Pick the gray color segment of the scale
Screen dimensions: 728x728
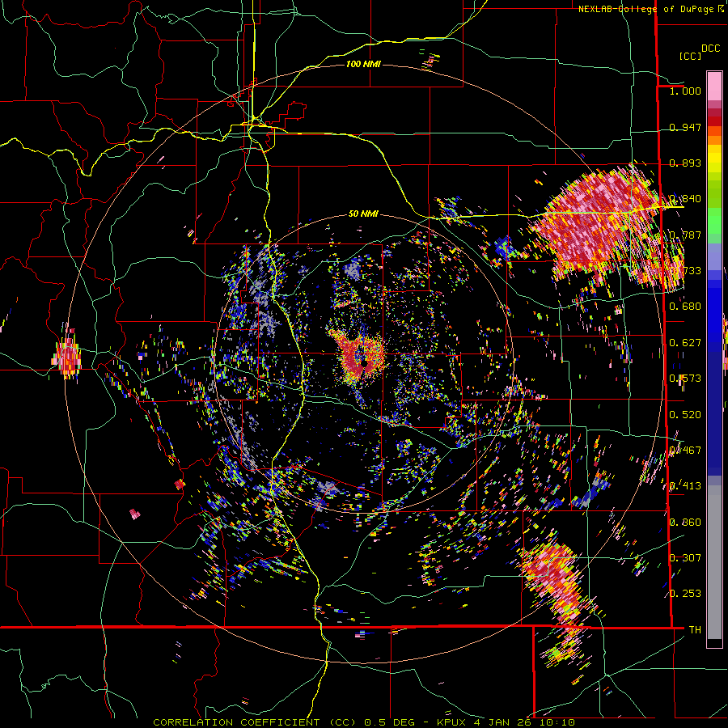point(714,562)
